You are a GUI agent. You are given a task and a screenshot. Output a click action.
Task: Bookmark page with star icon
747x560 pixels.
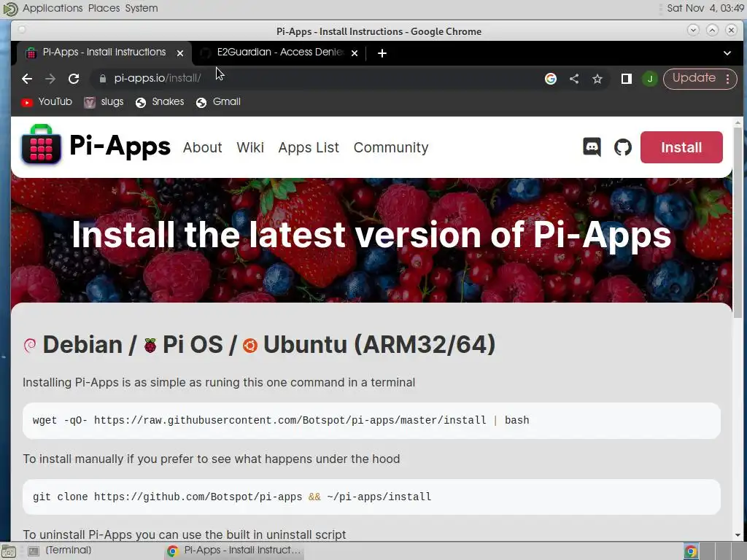coord(597,79)
